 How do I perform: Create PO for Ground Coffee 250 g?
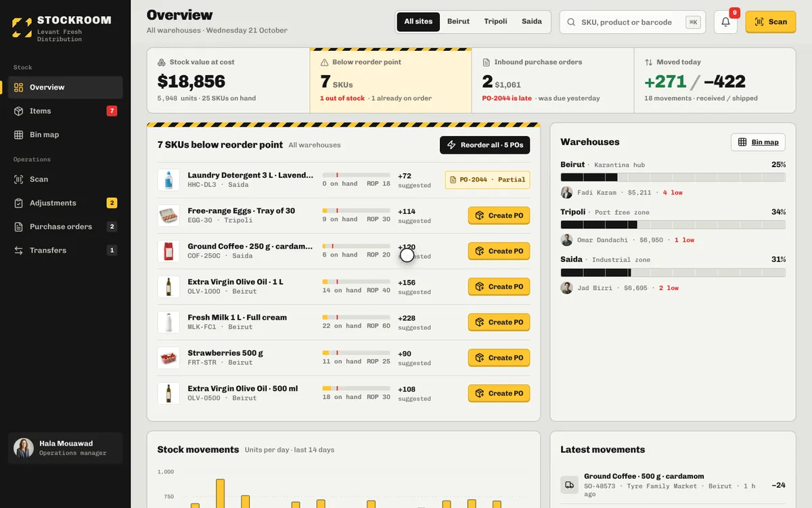click(x=499, y=251)
